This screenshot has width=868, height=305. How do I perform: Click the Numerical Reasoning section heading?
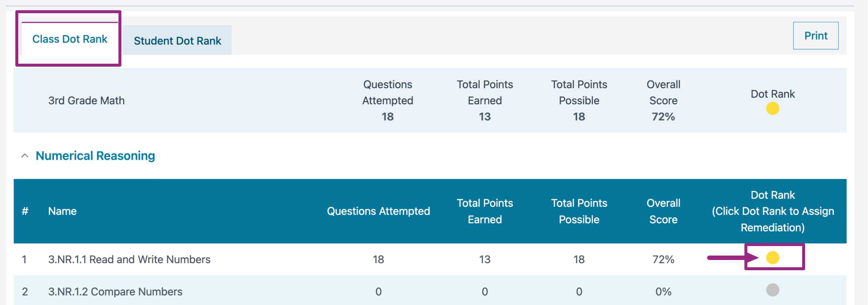coord(95,156)
